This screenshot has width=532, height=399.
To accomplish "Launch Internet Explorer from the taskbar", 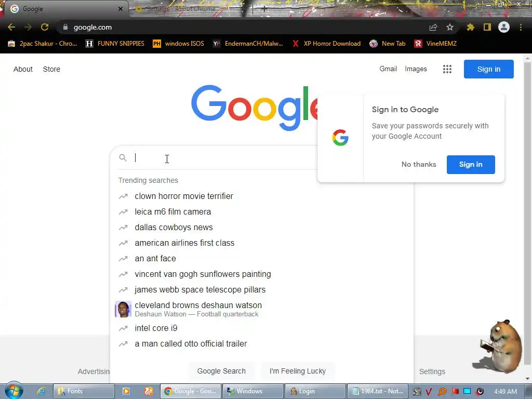I will click(41, 391).
